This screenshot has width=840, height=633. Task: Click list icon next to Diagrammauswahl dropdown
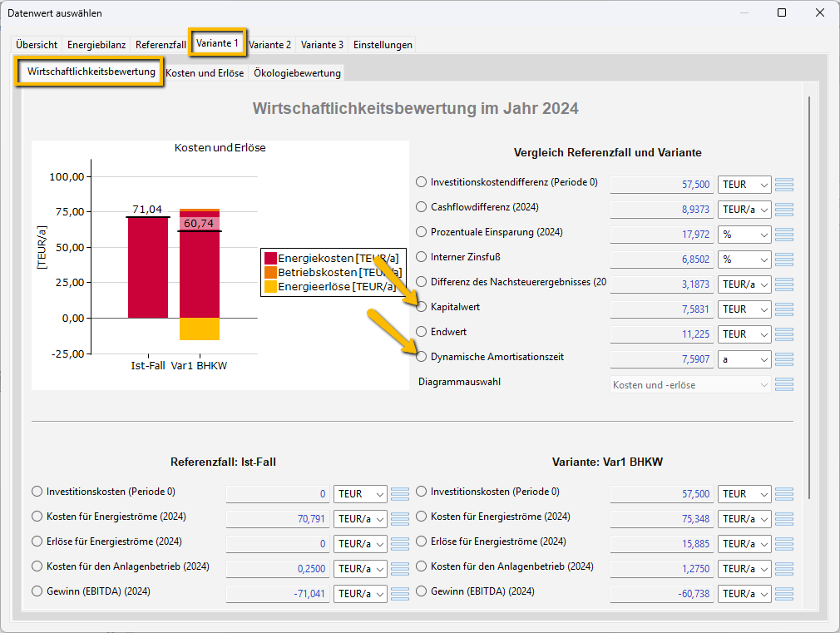click(x=783, y=384)
